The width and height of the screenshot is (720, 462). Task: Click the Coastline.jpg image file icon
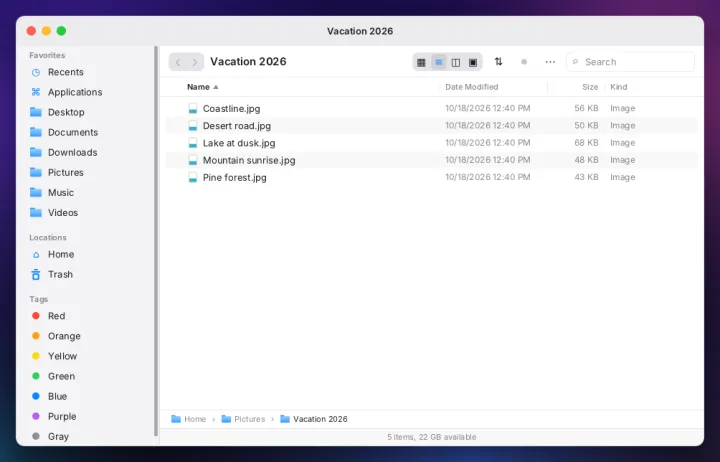click(x=193, y=108)
